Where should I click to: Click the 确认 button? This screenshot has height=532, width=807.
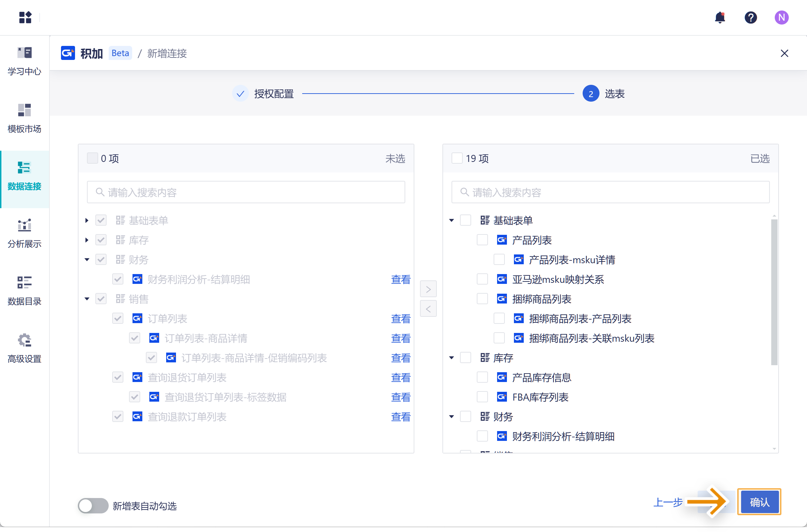click(759, 502)
